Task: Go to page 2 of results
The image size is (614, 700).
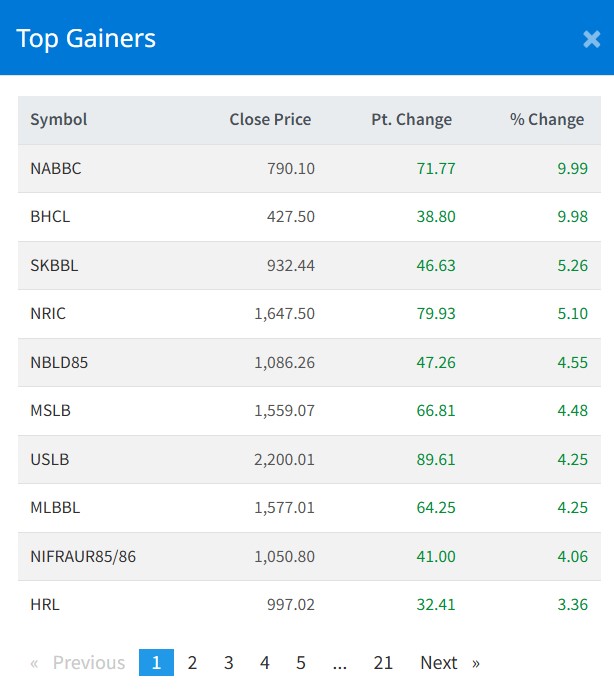Action: (192, 663)
